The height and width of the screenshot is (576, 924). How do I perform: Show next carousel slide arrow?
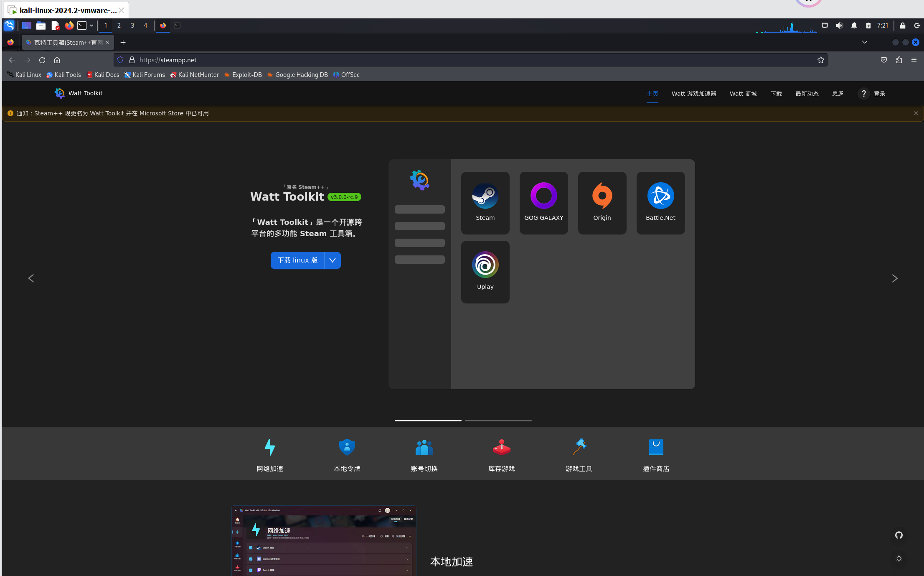(894, 278)
